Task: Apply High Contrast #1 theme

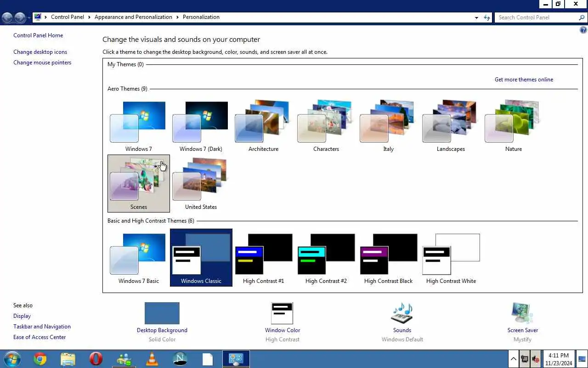Action: [x=263, y=258]
